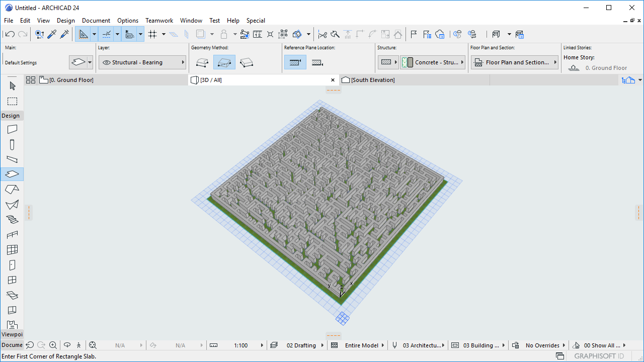Select the Column tool in the toolbox

click(12, 144)
